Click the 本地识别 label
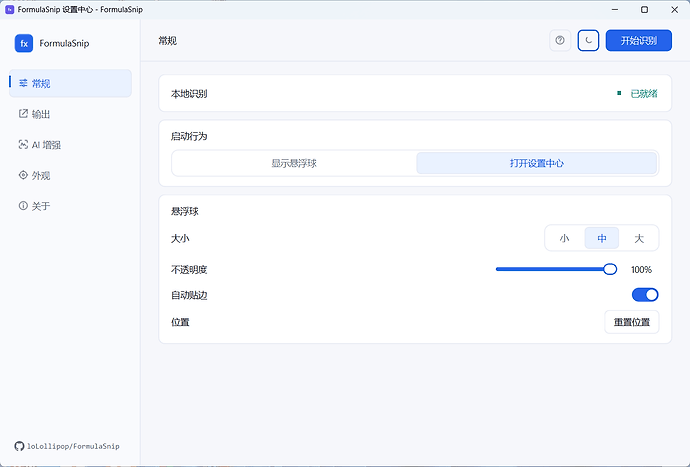The image size is (690, 467). (x=189, y=94)
